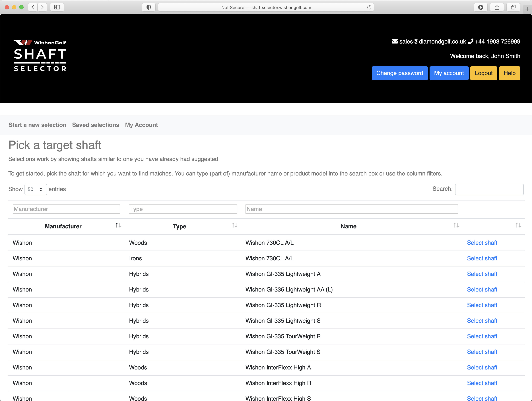Viewport: 532px width, 401px height.
Task: Click the Wishon Golf Shaft Selector logo
Action: coord(40,55)
